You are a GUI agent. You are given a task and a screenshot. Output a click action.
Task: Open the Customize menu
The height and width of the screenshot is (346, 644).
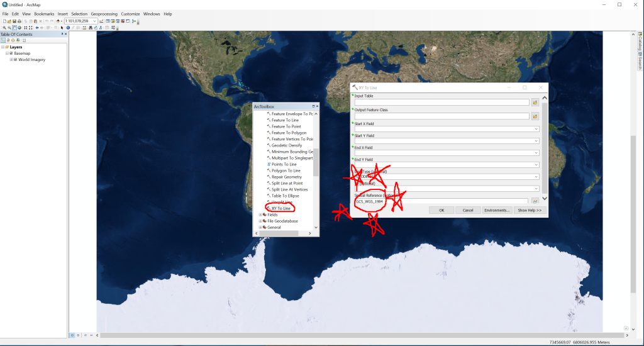tap(130, 14)
